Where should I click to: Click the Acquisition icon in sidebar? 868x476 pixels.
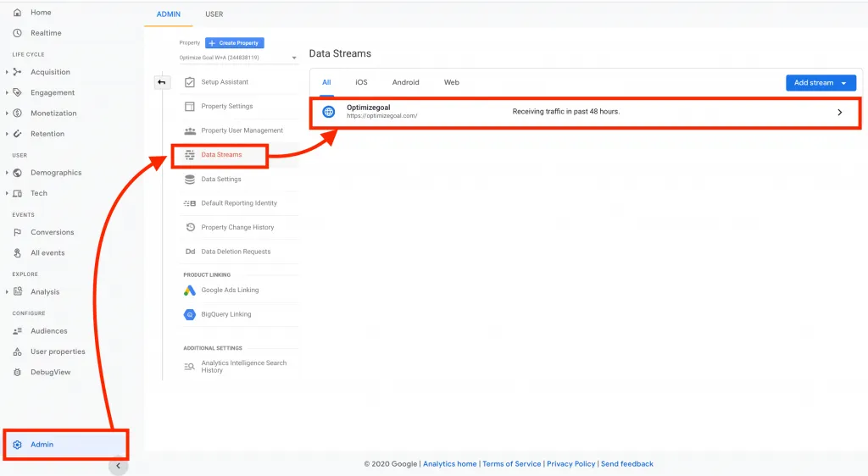[x=17, y=72]
